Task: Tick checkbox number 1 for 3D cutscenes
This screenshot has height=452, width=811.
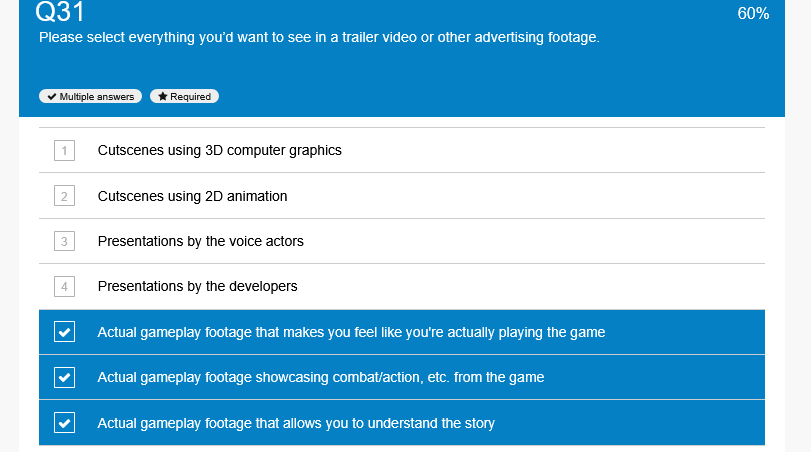Action: 64,150
